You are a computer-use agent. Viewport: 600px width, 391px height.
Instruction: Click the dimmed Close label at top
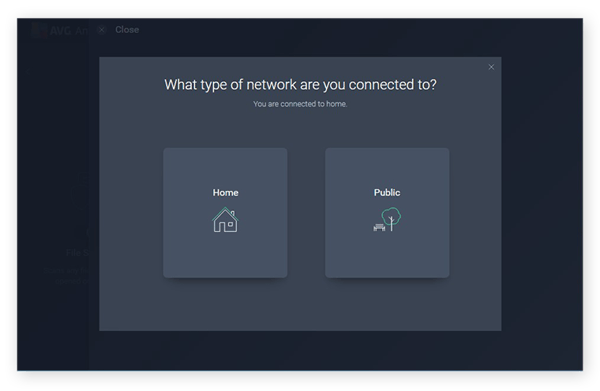127,30
